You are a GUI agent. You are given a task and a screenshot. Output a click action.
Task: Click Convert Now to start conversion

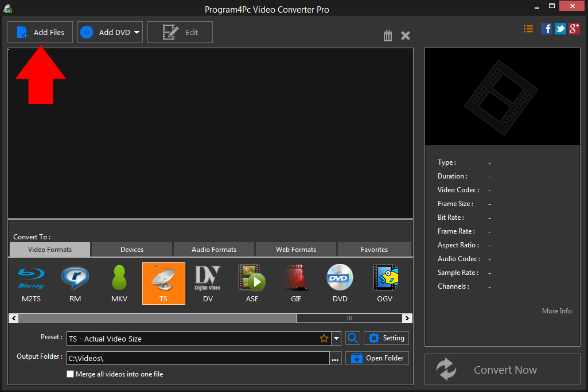pyautogui.click(x=503, y=369)
